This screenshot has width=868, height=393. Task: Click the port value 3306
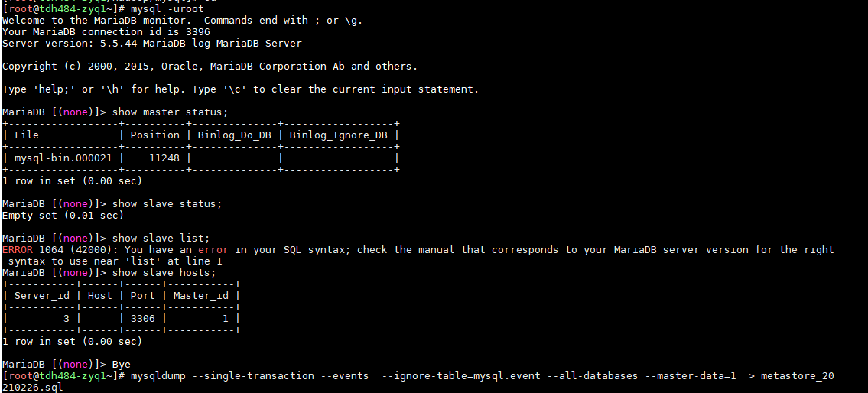[x=143, y=319]
